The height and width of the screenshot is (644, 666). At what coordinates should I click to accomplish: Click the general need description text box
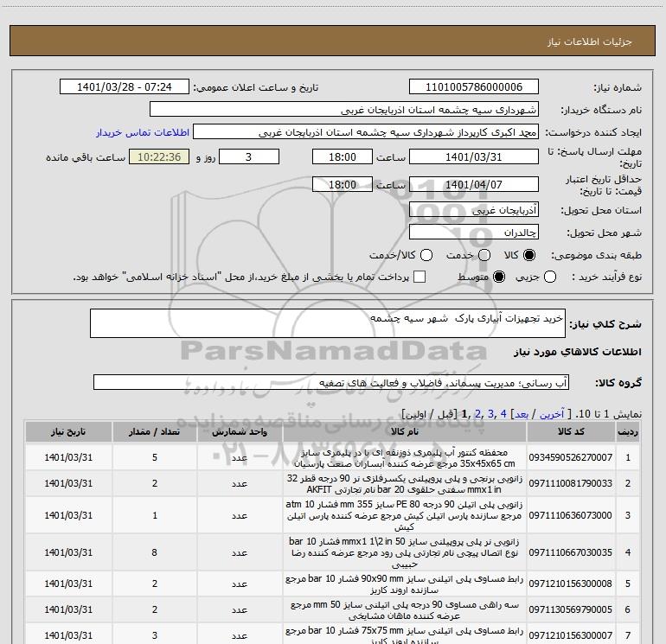328,323
